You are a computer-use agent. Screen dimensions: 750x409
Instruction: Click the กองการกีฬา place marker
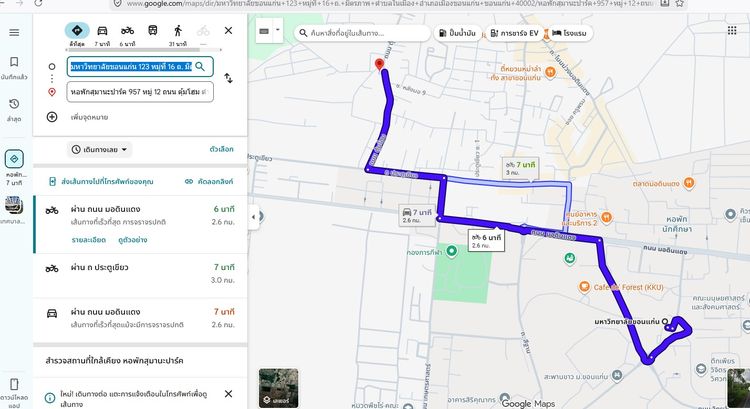coord(451,251)
